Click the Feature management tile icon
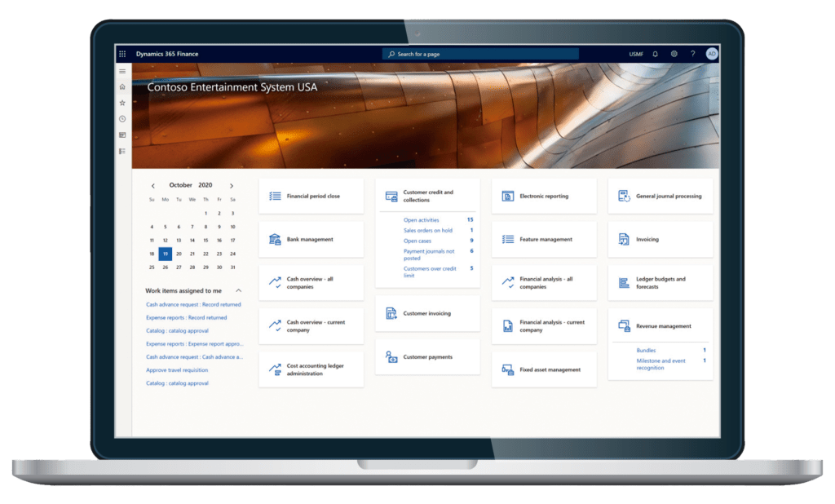835x504 pixels. (x=507, y=239)
